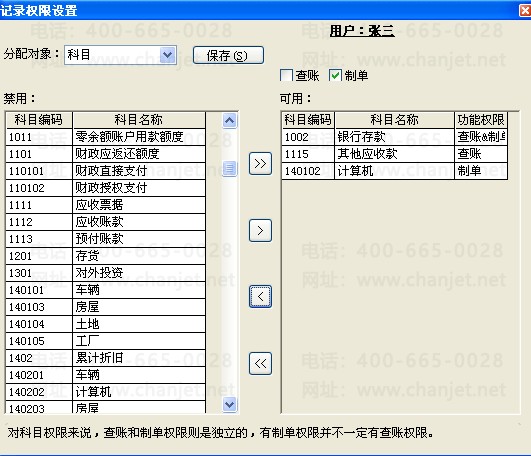Click 查账&制单 permission cell for 1002
Image resolution: width=531 pixels, height=456 pixels.
tap(481, 137)
